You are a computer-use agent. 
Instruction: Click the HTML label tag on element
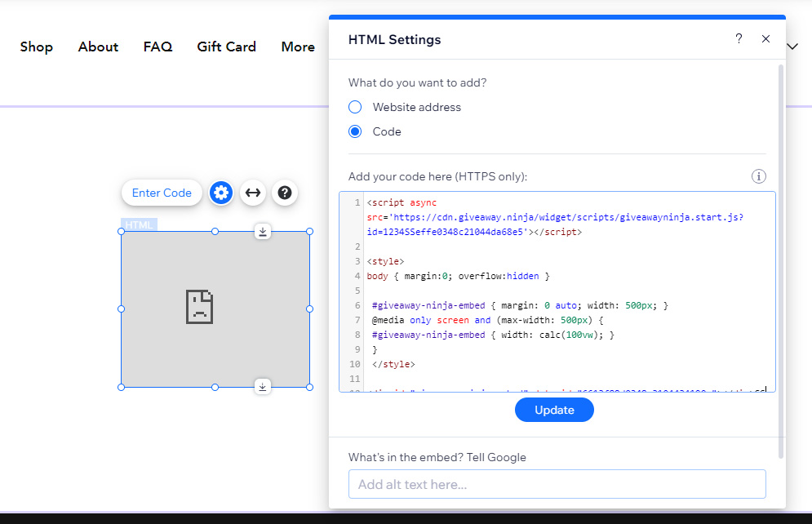point(139,224)
